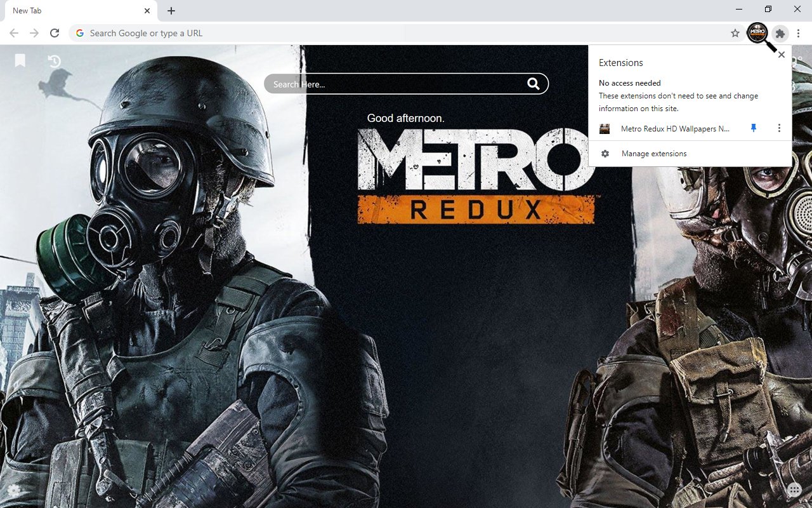Unpin the Metro Redux HD Wallpapers extension
This screenshot has height=508, width=812.
point(754,128)
